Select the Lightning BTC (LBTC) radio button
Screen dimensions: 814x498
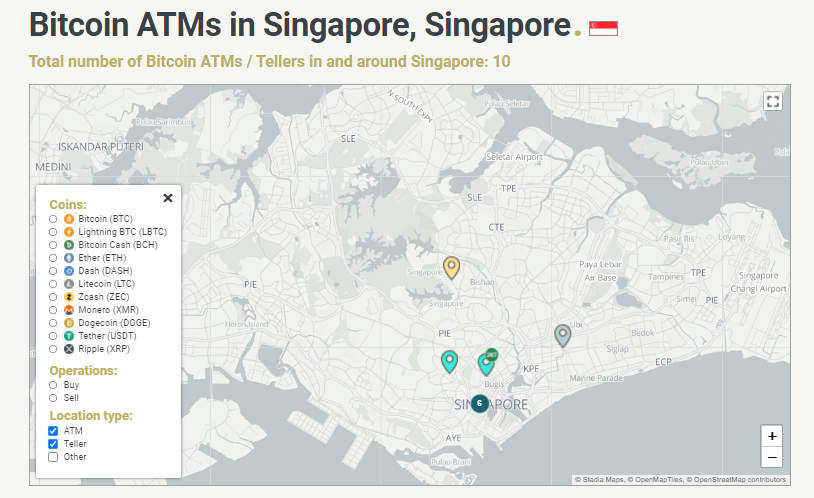(x=53, y=232)
